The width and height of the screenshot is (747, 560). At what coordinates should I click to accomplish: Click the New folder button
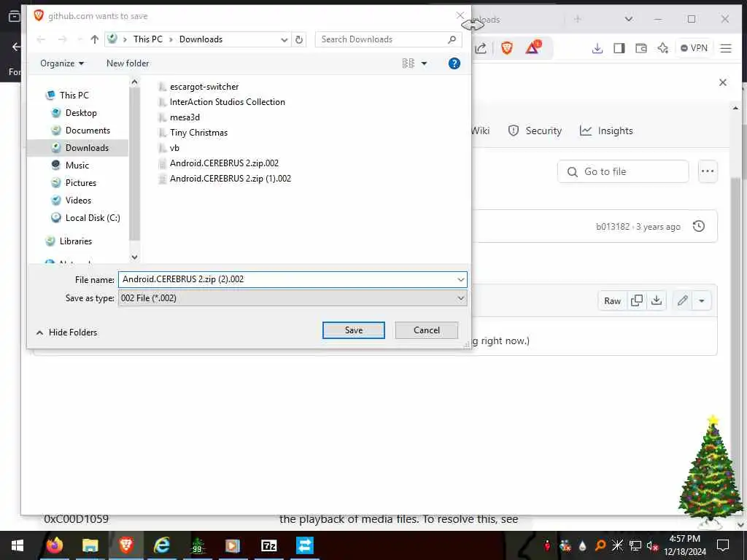click(127, 63)
